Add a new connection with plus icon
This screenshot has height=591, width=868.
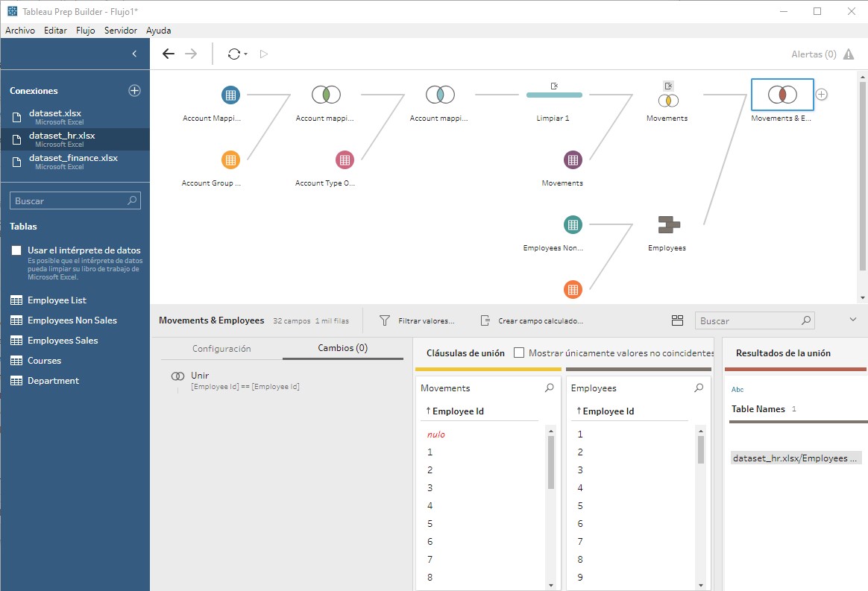[x=134, y=91]
